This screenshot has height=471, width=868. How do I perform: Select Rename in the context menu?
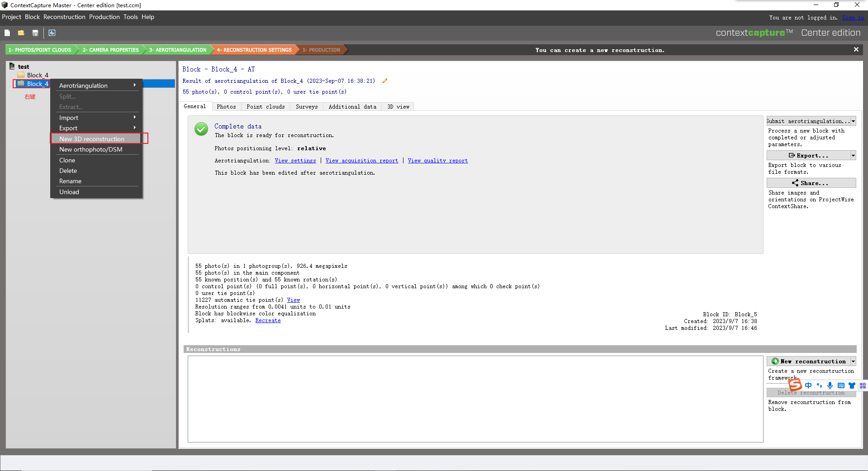(96, 181)
